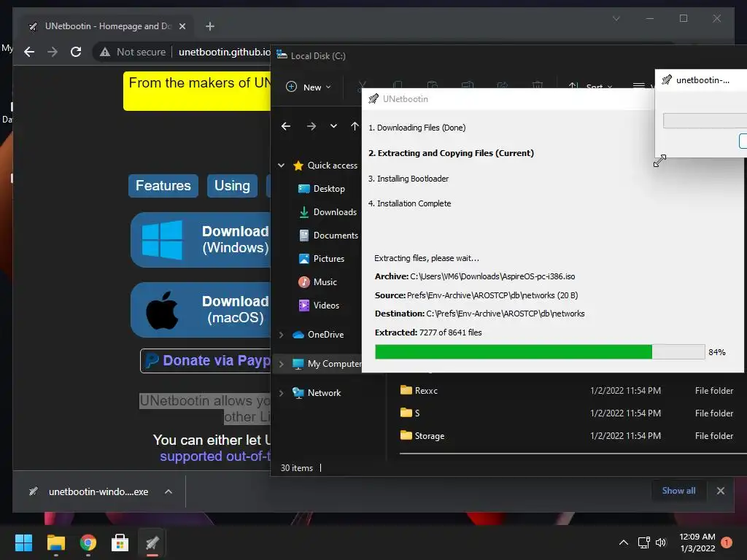The width and height of the screenshot is (747, 560).
Task: Expand the My Computer tree node
Action: pyautogui.click(x=281, y=365)
